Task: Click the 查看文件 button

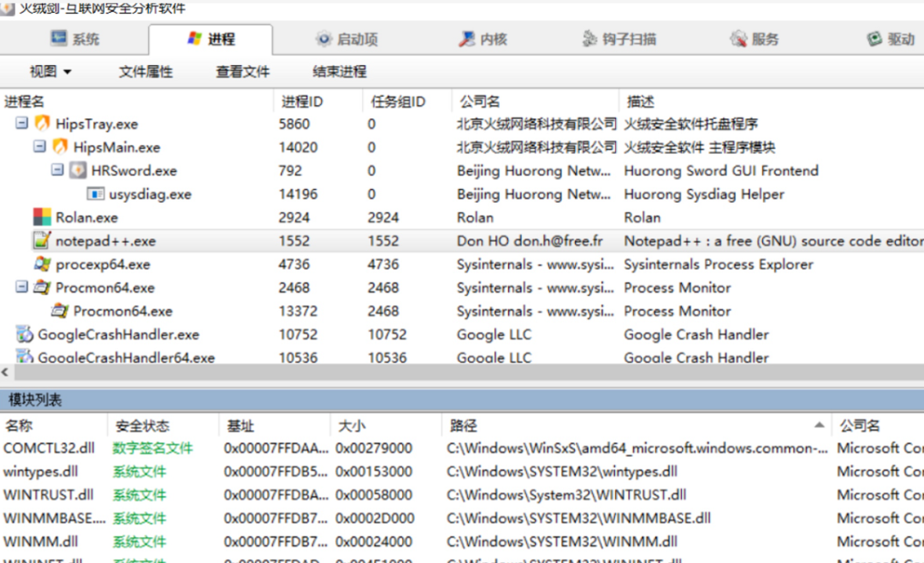Action: click(x=243, y=71)
